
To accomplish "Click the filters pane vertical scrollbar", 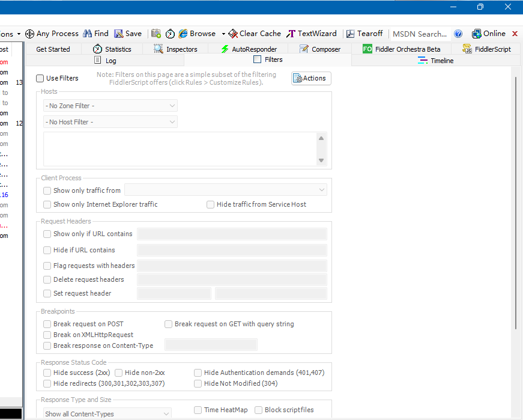I will (516, 203).
